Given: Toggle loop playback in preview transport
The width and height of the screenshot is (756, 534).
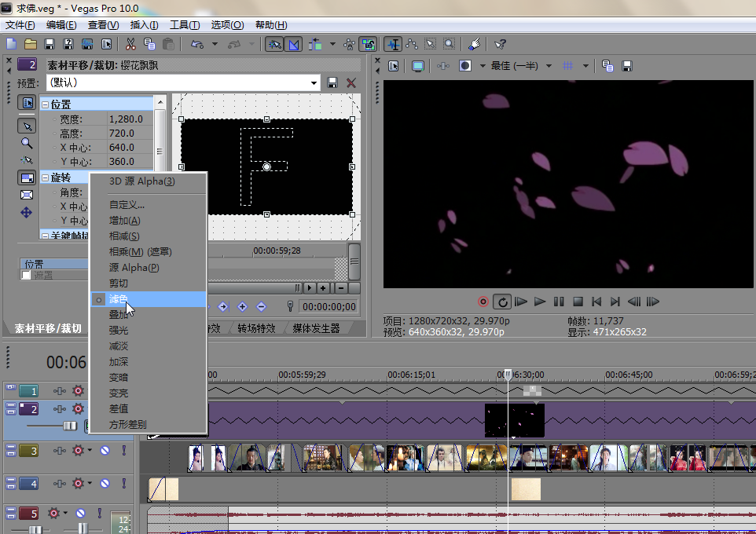Looking at the screenshot, I should pyautogui.click(x=502, y=302).
